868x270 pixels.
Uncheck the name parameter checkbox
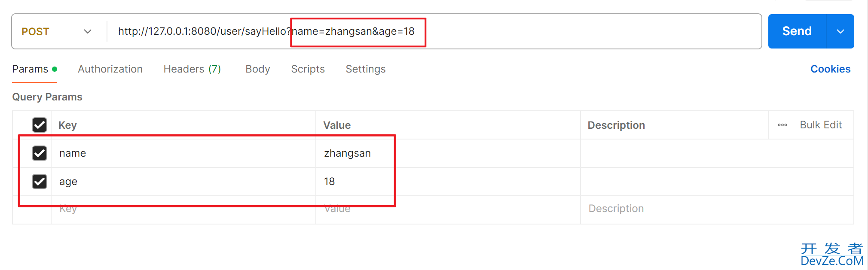[x=40, y=153]
